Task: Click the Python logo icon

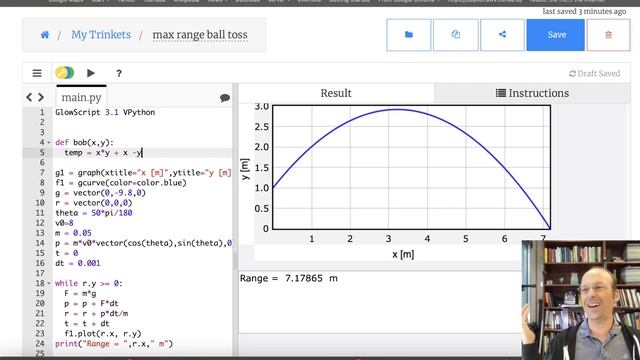Action: 64,73
